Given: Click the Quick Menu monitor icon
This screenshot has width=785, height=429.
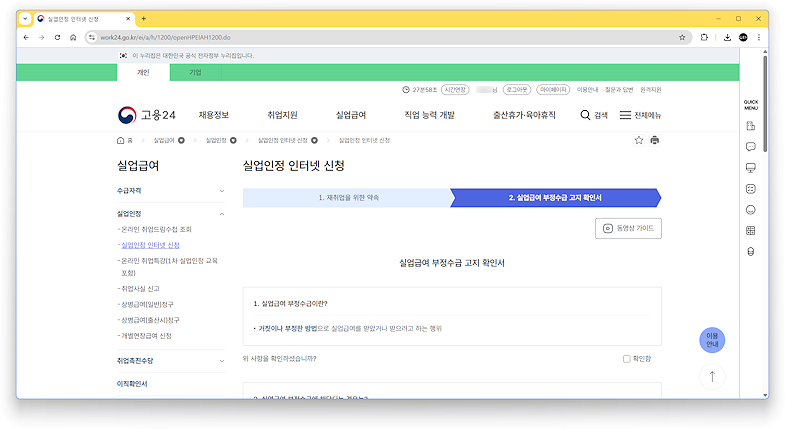Looking at the screenshot, I should tap(750, 168).
